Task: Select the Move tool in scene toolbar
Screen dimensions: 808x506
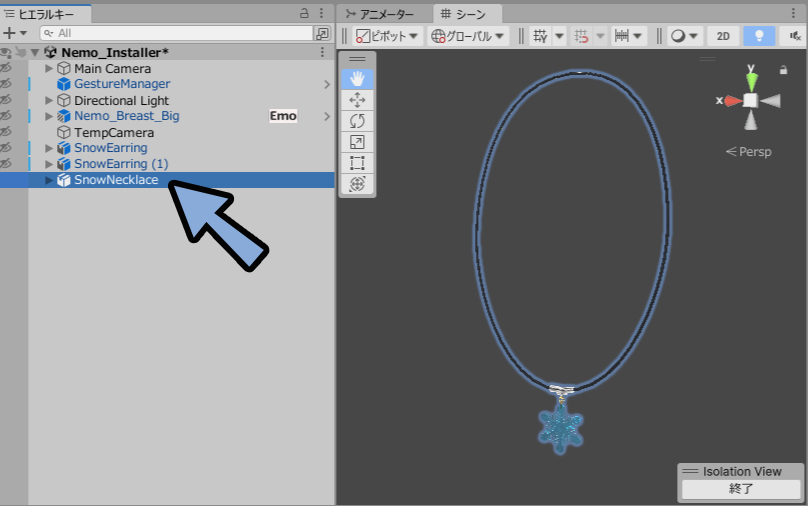Action: tap(358, 100)
